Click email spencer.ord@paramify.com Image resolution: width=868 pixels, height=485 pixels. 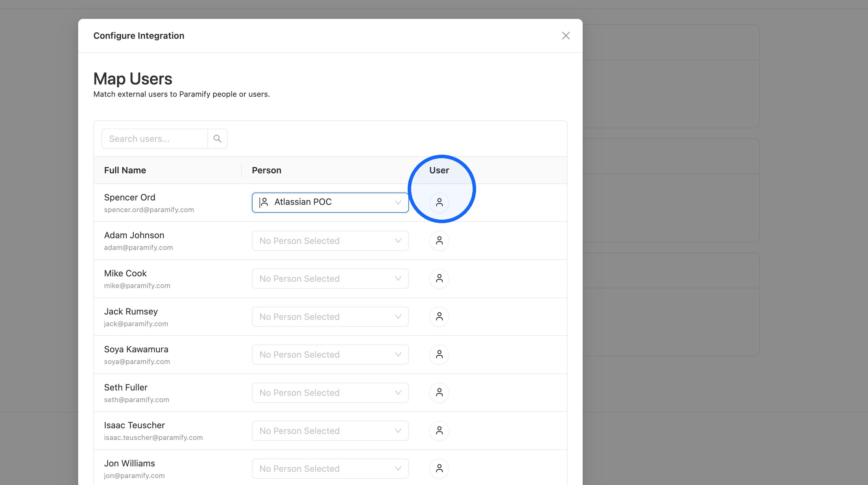(x=149, y=210)
